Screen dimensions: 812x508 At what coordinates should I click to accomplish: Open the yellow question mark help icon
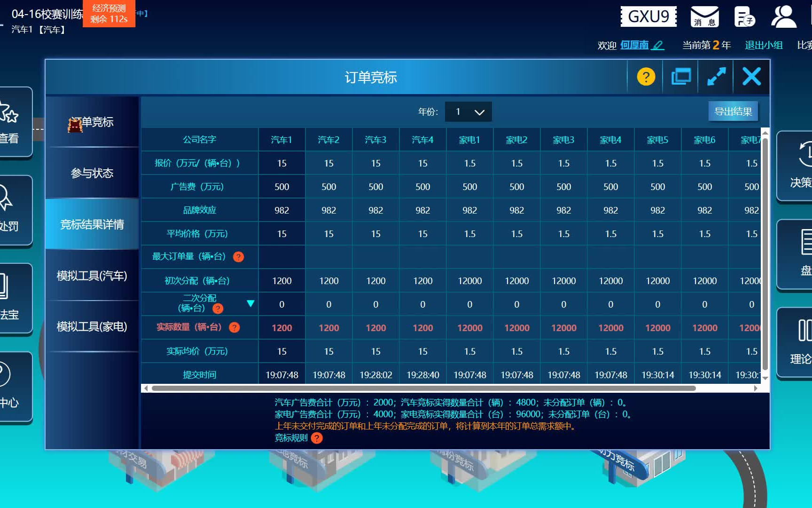coord(646,76)
